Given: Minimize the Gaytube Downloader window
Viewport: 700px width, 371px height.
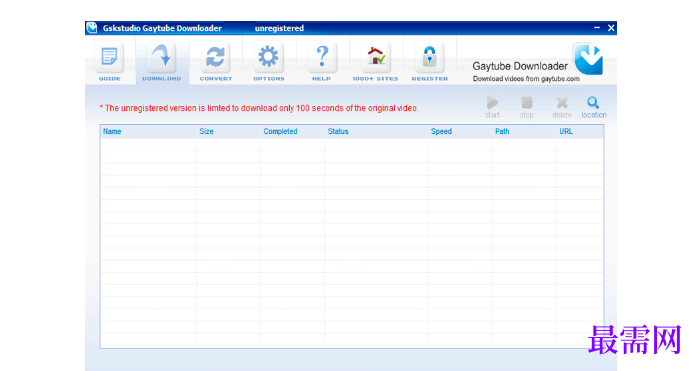Looking at the screenshot, I should [597, 28].
